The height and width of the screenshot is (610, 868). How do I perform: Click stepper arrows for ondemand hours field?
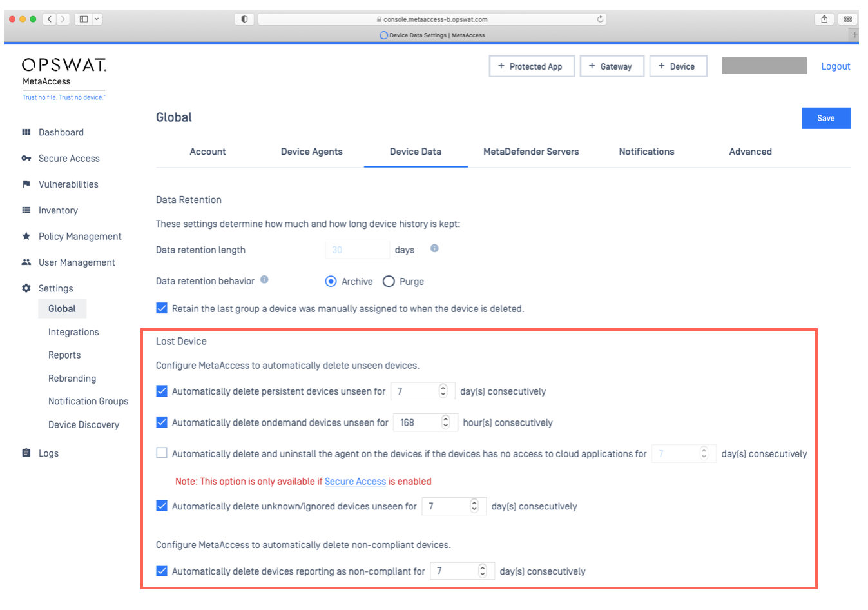(x=445, y=422)
